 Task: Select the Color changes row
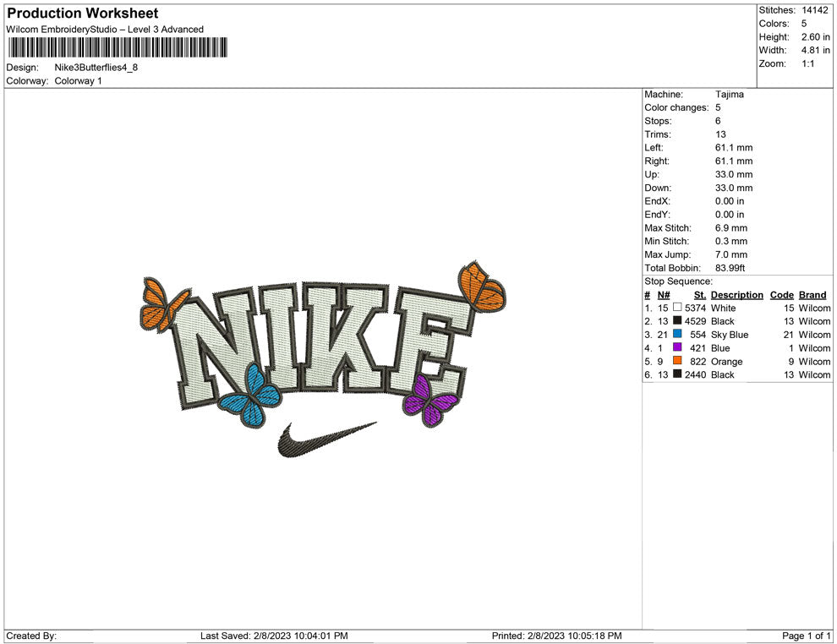pos(683,108)
